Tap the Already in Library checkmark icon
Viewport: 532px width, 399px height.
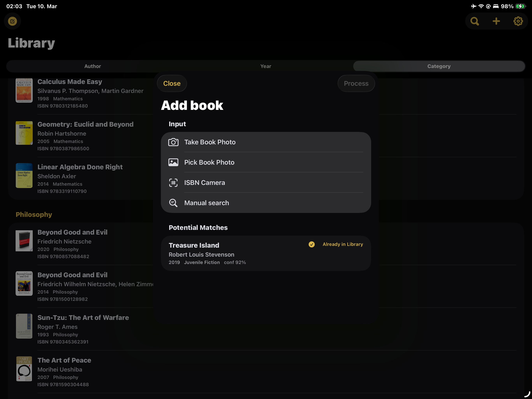coord(311,244)
